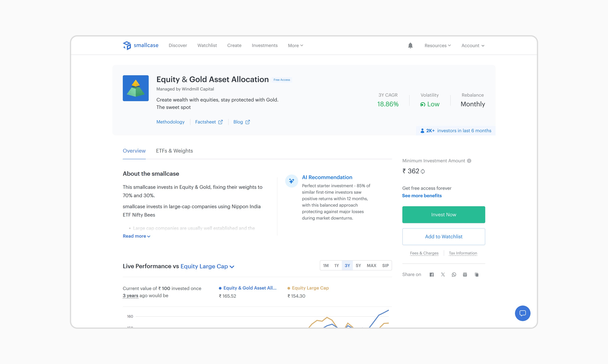
Task: Copy the share link icon
Action: coord(476,274)
